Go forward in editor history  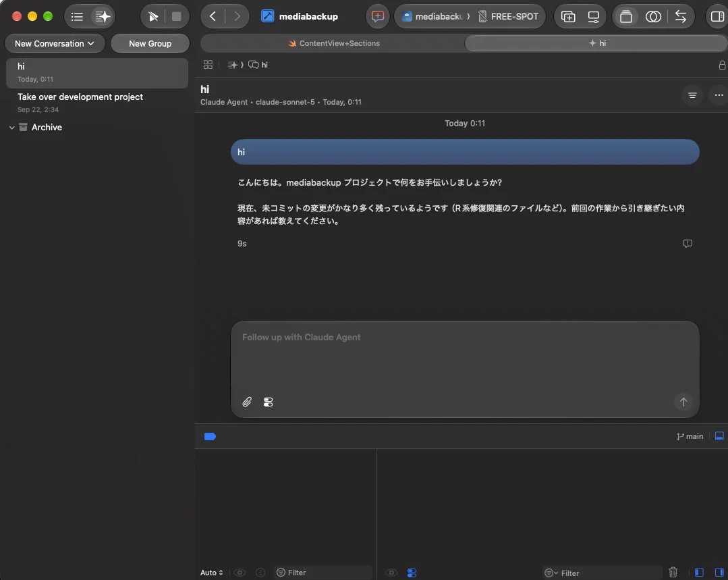(237, 17)
